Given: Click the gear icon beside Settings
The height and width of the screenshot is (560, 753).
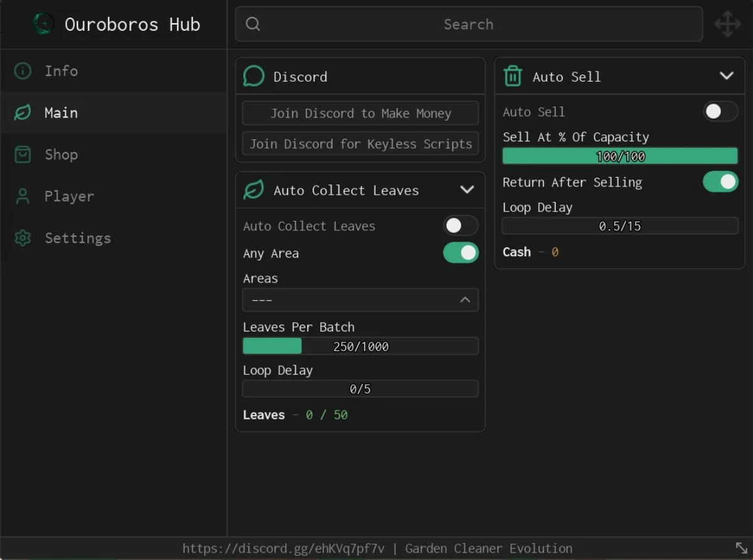Looking at the screenshot, I should click(23, 238).
